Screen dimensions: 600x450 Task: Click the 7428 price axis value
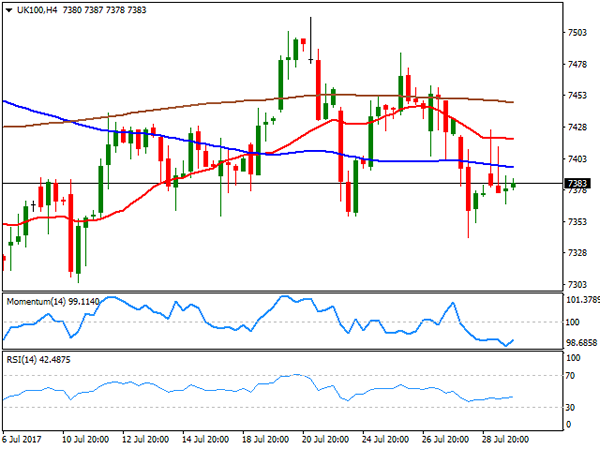(x=577, y=127)
